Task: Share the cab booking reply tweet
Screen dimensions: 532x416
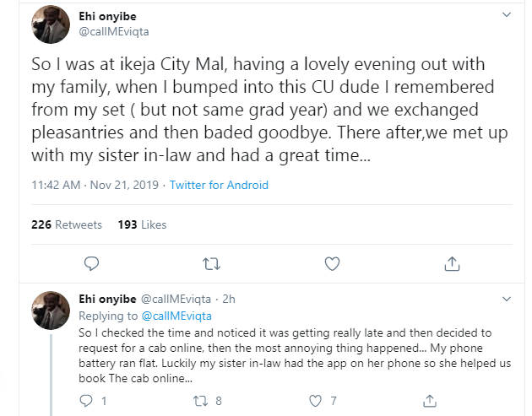Action: [429, 401]
